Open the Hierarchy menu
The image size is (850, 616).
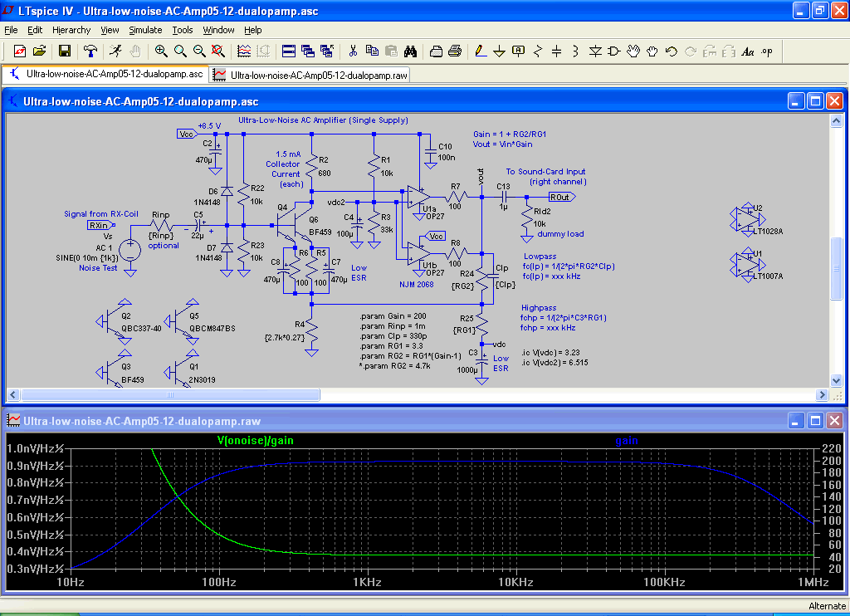71,30
